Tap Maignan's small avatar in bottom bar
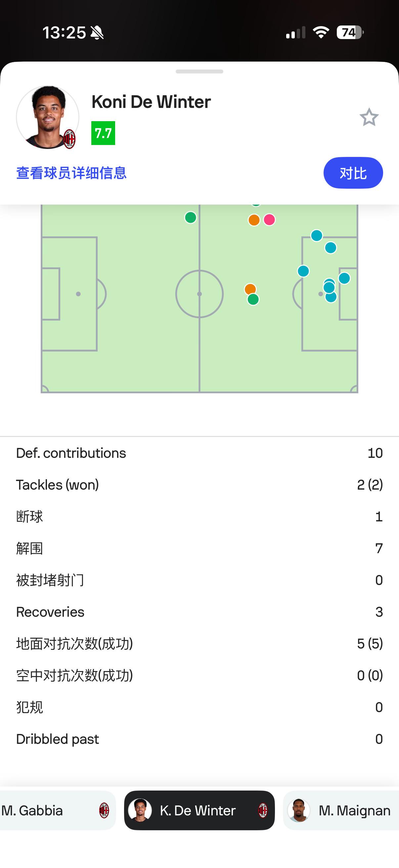 coord(298,811)
